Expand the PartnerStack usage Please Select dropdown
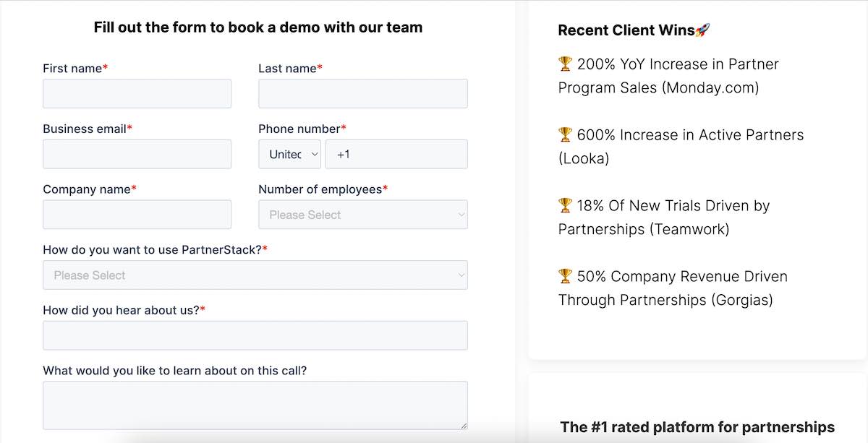This screenshot has height=443, width=868. coord(255,275)
